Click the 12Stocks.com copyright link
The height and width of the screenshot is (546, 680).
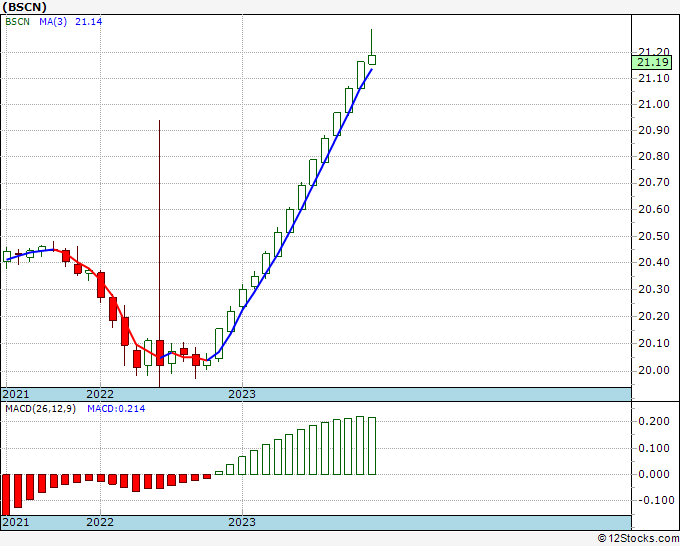coord(638,539)
